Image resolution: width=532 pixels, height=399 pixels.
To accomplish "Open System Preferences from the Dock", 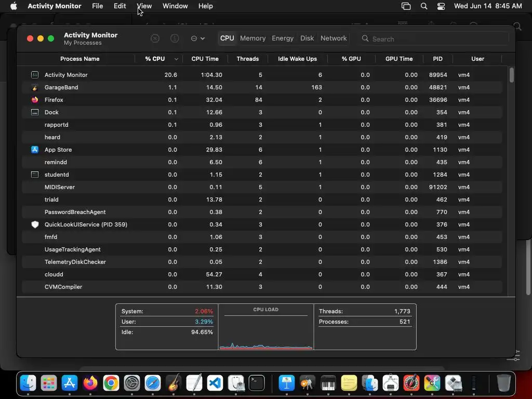I will 132,383.
